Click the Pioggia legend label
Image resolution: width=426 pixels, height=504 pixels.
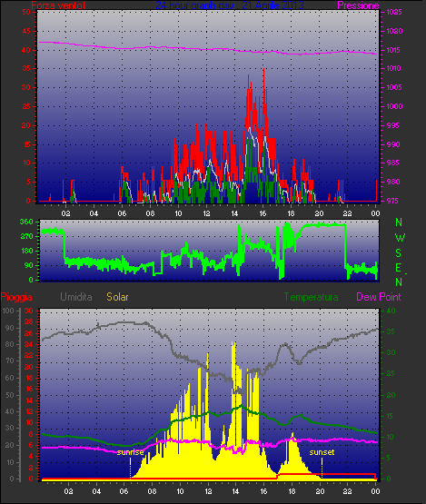click(x=16, y=297)
